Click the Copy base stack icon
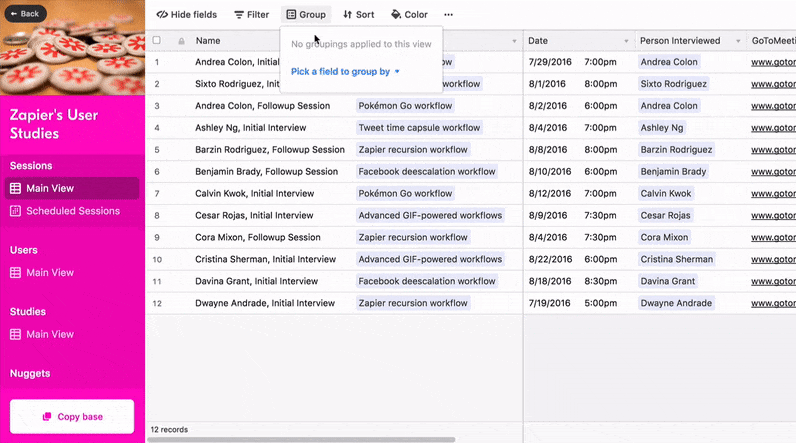The width and height of the screenshot is (796, 443). pyautogui.click(x=47, y=417)
